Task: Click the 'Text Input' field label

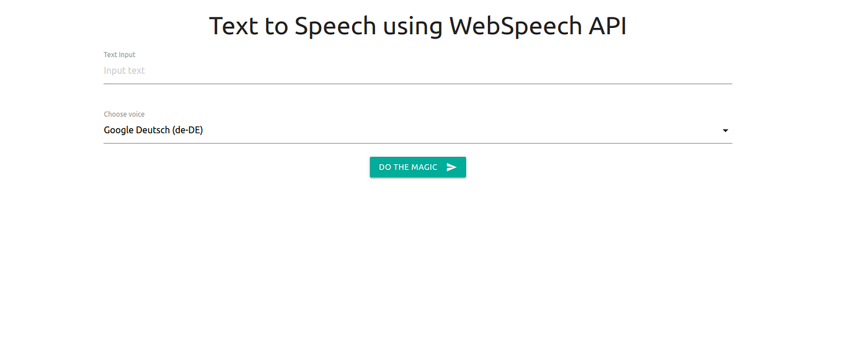Action: [x=120, y=55]
